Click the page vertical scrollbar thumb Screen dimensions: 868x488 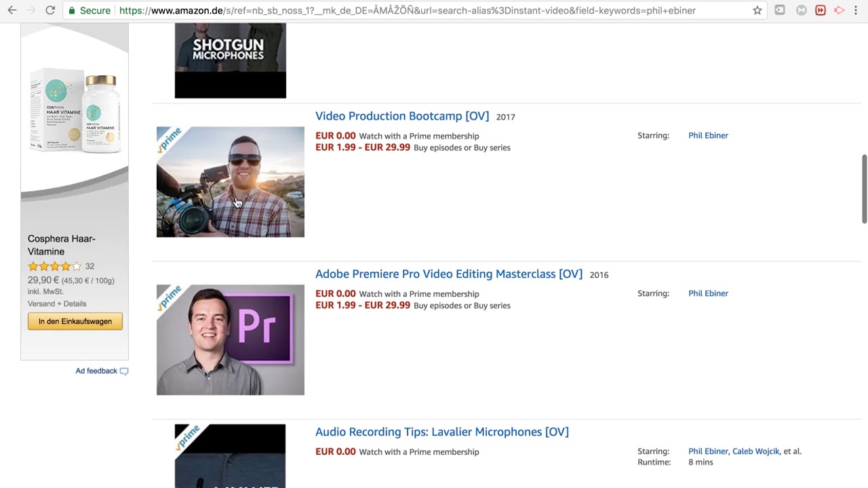click(864, 188)
